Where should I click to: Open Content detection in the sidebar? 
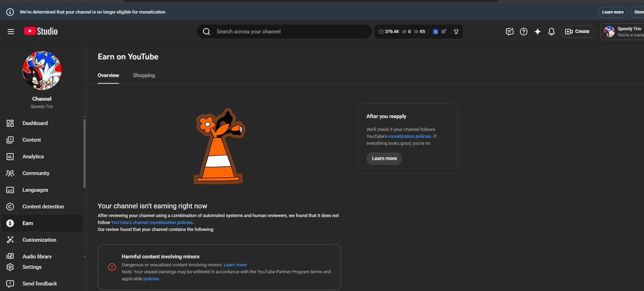pyautogui.click(x=42, y=206)
